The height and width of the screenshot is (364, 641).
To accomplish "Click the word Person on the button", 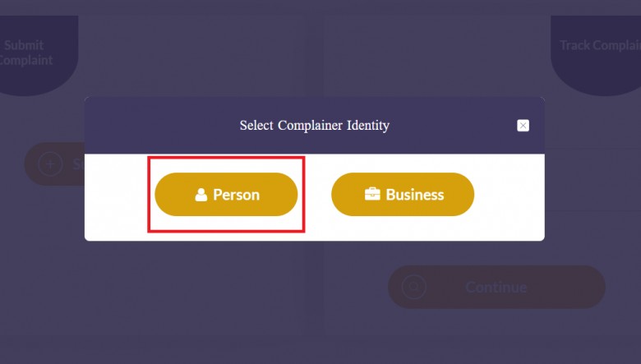I will point(237,195).
